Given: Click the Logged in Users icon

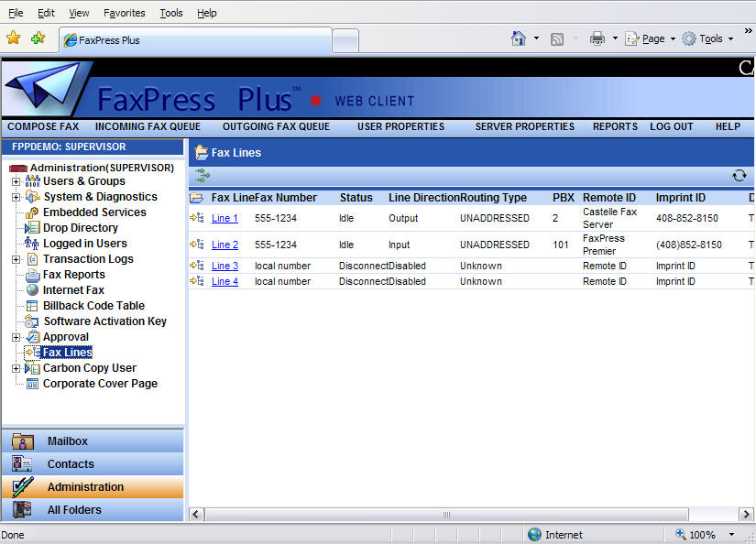Looking at the screenshot, I should pos(32,244).
